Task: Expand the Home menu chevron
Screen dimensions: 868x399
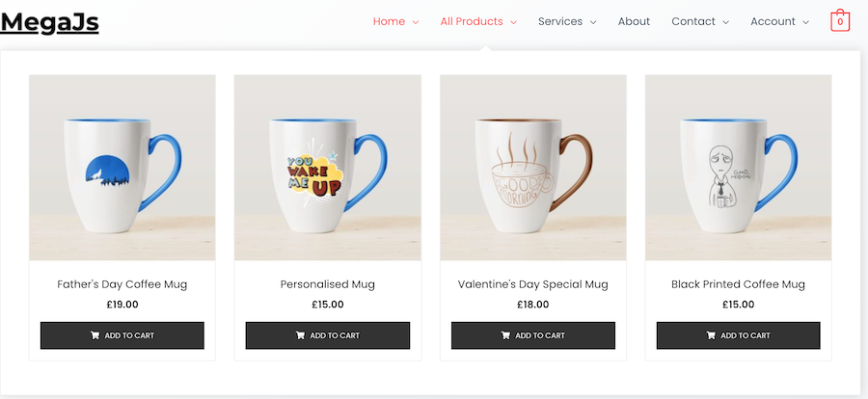Action: click(415, 22)
